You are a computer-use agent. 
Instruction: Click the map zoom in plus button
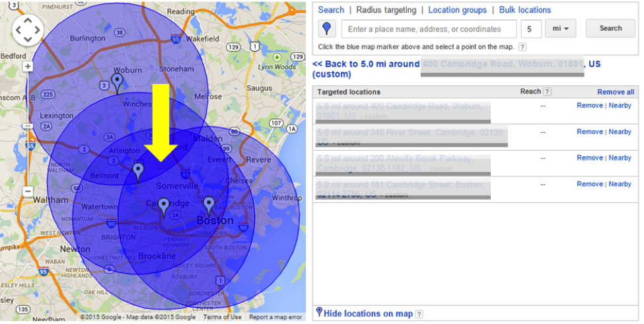[x=28, y=66]
